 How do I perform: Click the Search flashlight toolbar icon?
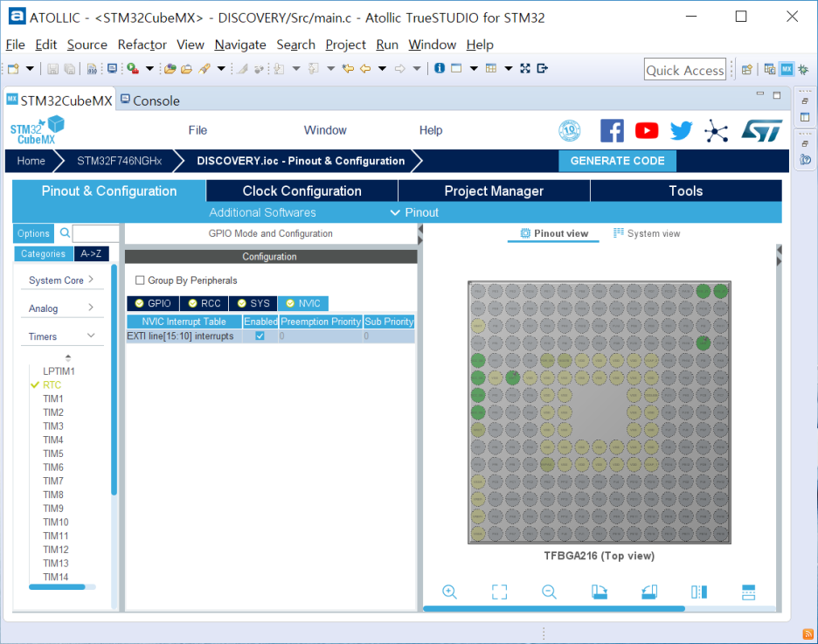click(204, 68)
